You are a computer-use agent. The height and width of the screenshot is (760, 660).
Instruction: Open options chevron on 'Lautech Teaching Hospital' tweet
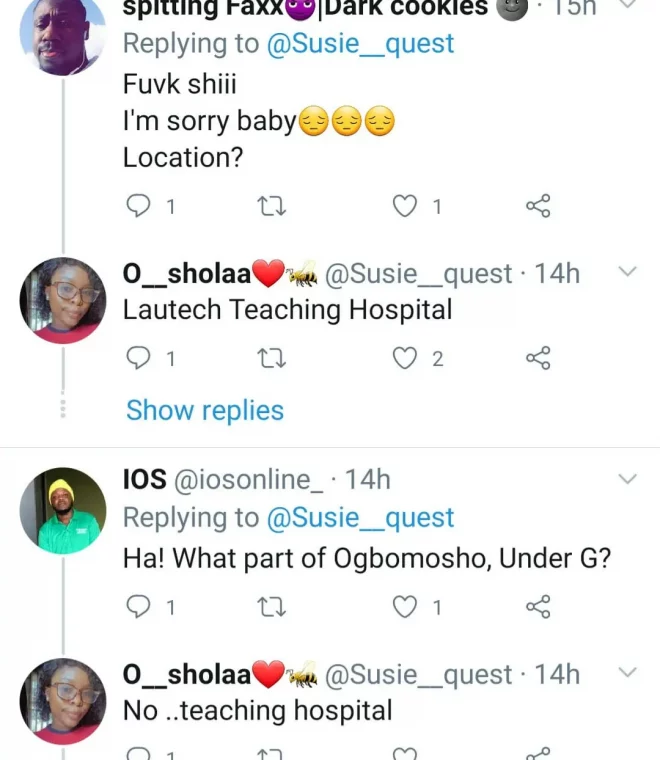tap(627, 272)
